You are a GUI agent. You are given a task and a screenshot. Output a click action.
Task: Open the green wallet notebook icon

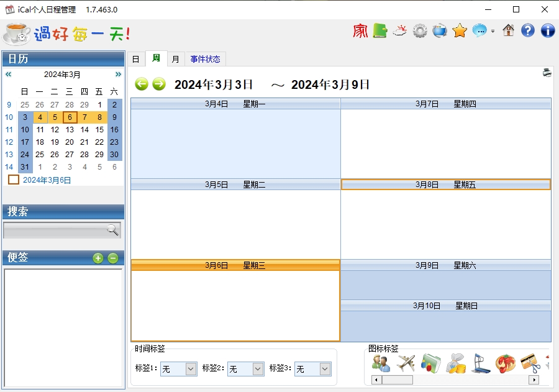[380, 30]
